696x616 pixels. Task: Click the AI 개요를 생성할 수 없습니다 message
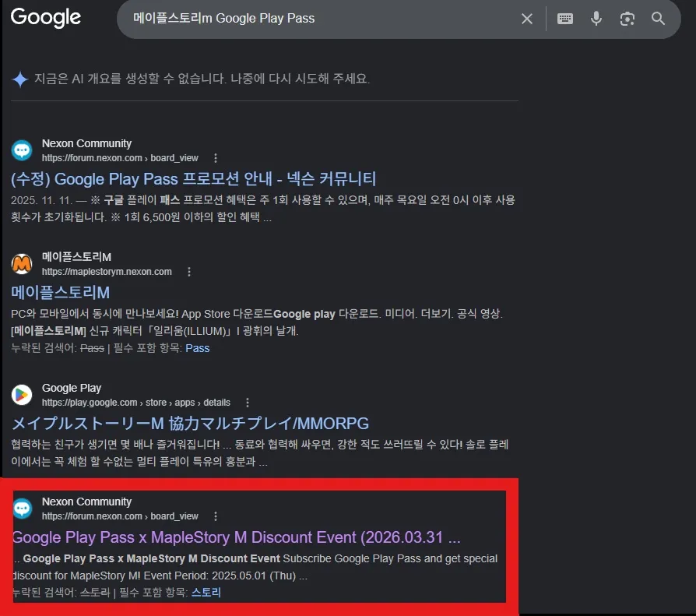coord(202,79)
